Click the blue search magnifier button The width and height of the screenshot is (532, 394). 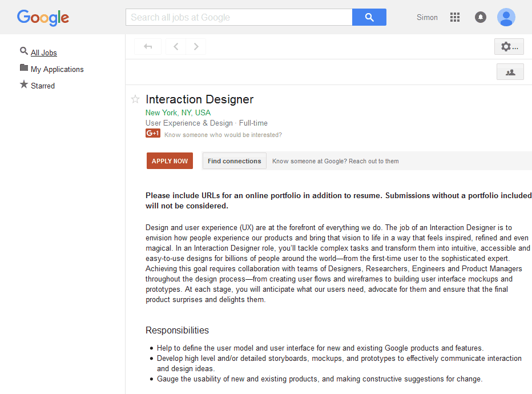369,17
